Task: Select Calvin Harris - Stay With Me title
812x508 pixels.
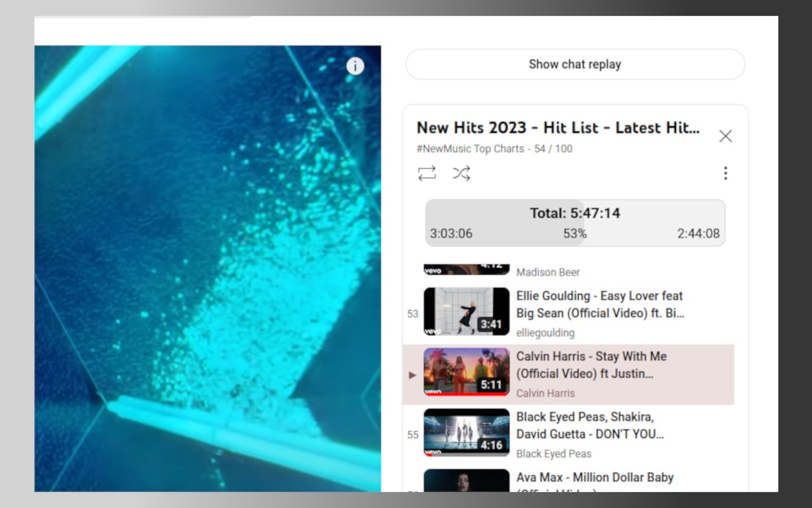Action: pyautogui.click(x=591, y=365)
